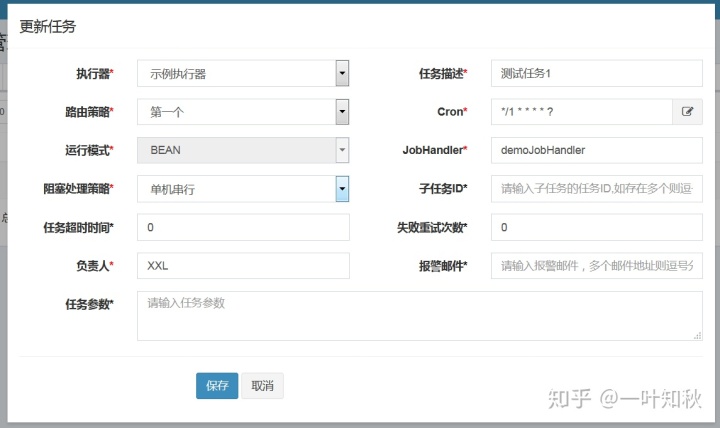Click the 任务超时时间 field label

tap(79, 227)
